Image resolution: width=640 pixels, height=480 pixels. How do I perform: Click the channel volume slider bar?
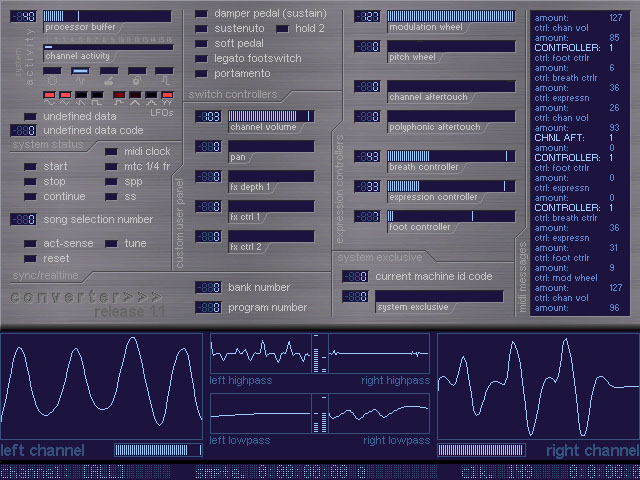[271, 116]
